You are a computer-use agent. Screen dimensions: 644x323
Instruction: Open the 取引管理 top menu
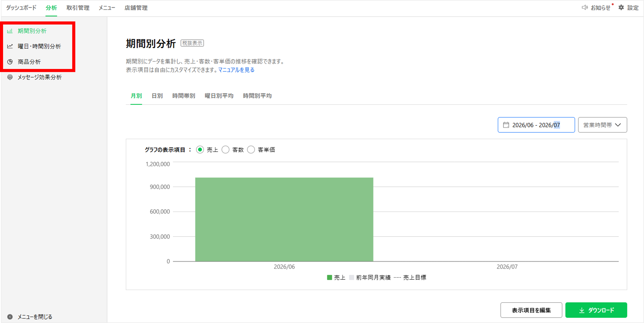click(x=78, y=8)
